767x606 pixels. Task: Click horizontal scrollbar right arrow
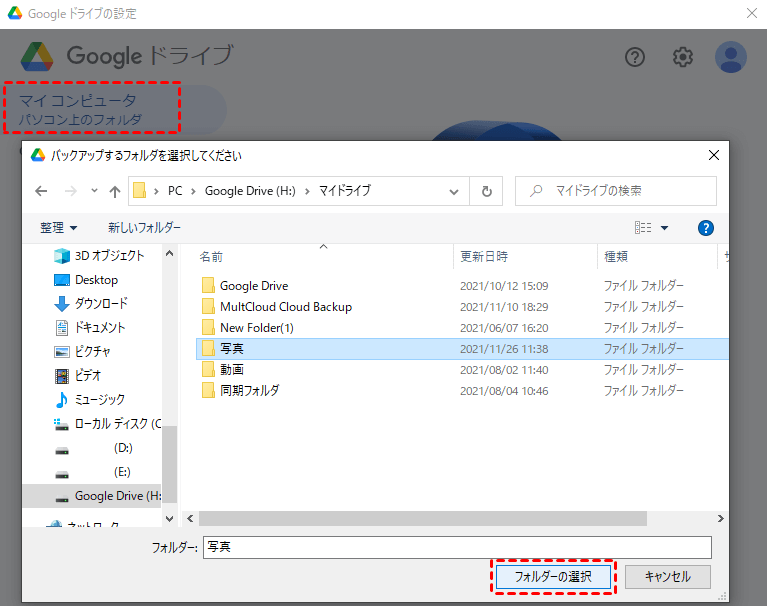pos(721,518)
